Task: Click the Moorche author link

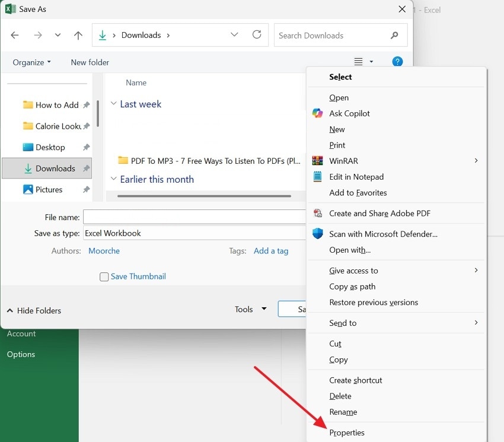Action: click(x=104, y=251)
